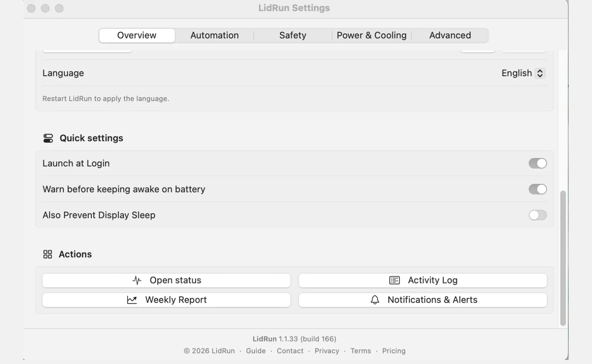592x364 pixels.
Task: Click the Quick settings switches icon
Action: pos(48,138)
